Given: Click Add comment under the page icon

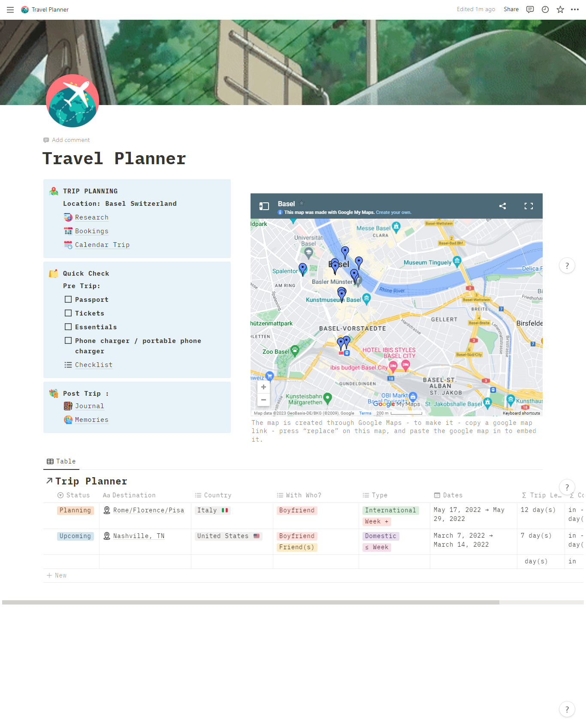Looking at the screenshot, I should click(66, 140).
